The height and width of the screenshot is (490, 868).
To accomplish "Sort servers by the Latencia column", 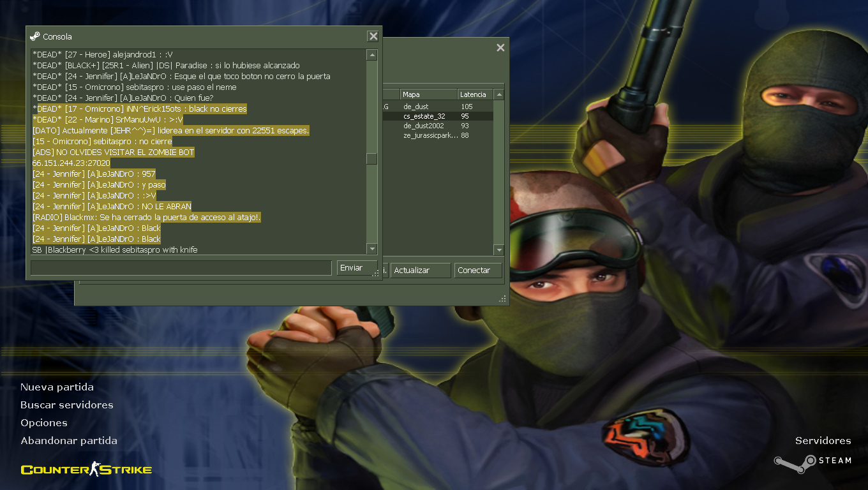I will tap(475, 94).
